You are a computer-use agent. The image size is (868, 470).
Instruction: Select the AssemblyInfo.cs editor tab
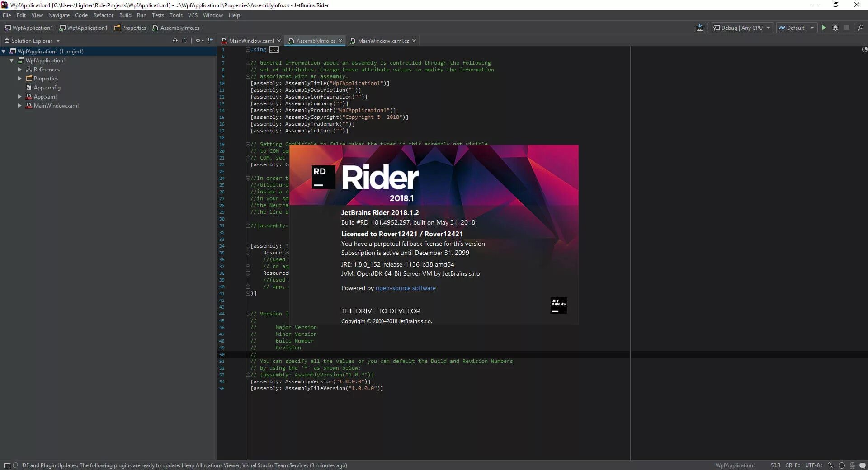point(316,41)
